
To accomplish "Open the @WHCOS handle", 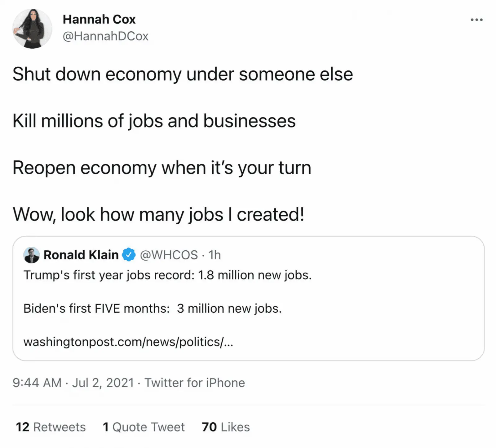I will (169, 255).
